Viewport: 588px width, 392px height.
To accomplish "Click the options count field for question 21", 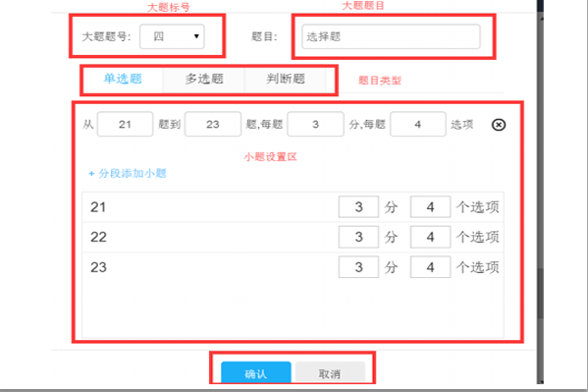I will pos(431,207).
